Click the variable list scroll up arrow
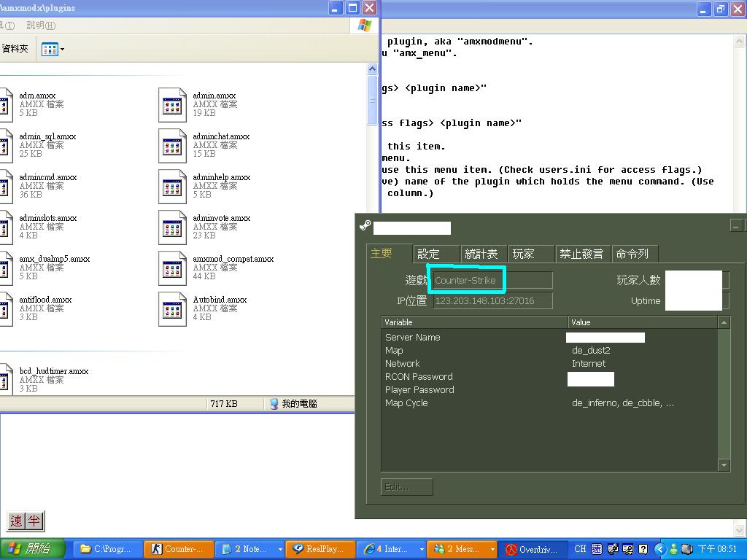747x560 pixels. click(x=724, y=322)
